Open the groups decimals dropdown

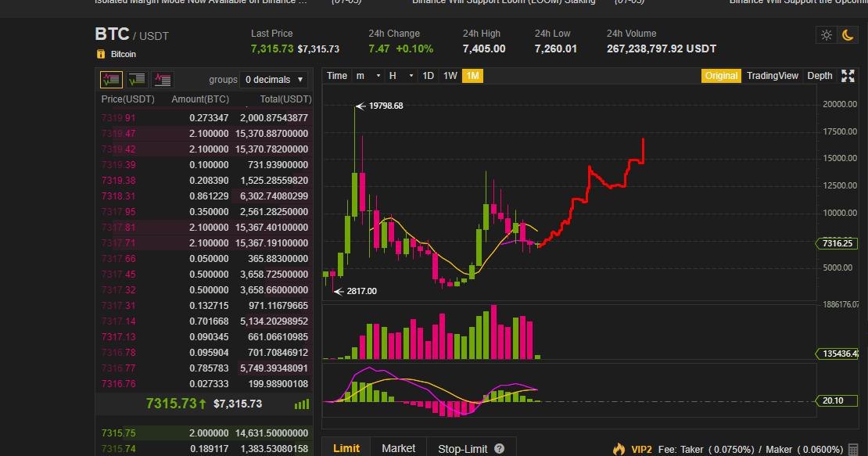(274, 80)
